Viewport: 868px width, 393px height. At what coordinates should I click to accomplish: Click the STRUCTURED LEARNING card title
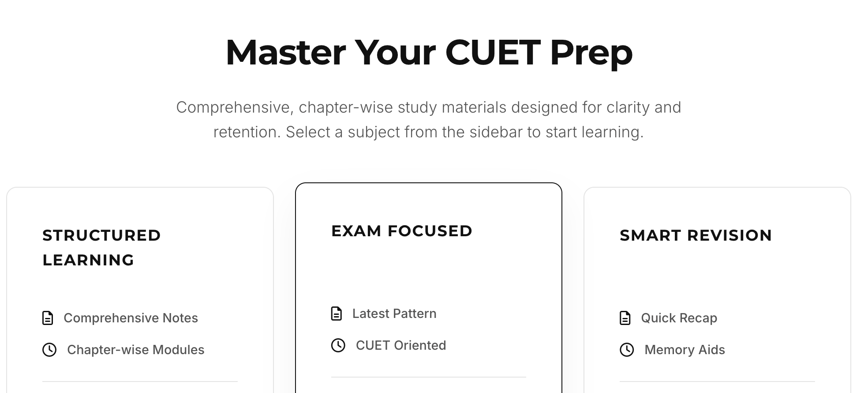tap(101, 247)
